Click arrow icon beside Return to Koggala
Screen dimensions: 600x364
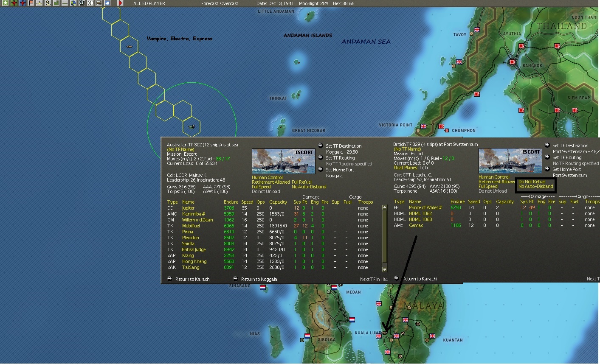(235, 279)
